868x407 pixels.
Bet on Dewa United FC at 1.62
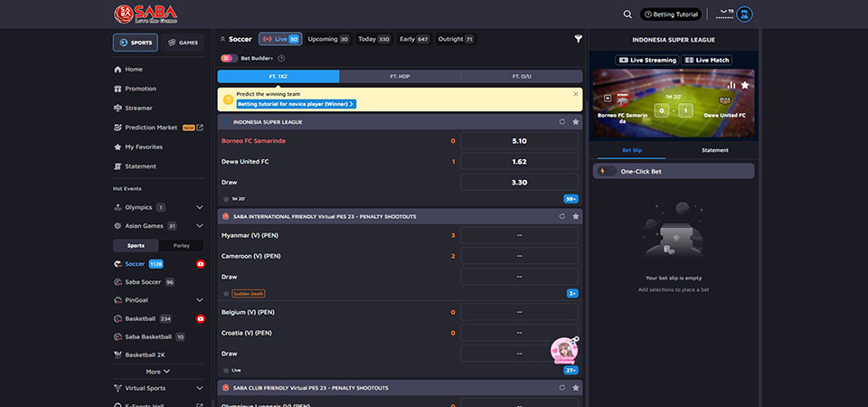(x=519, y=162)
